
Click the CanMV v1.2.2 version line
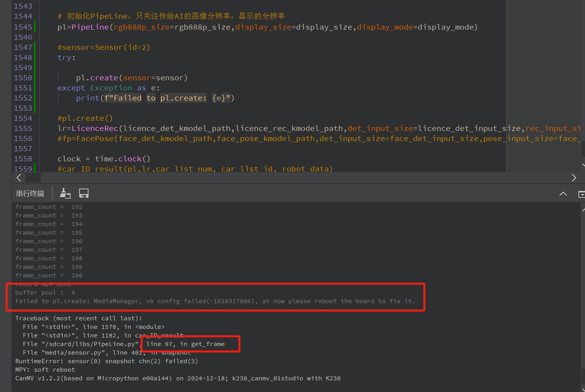(177, 378)
